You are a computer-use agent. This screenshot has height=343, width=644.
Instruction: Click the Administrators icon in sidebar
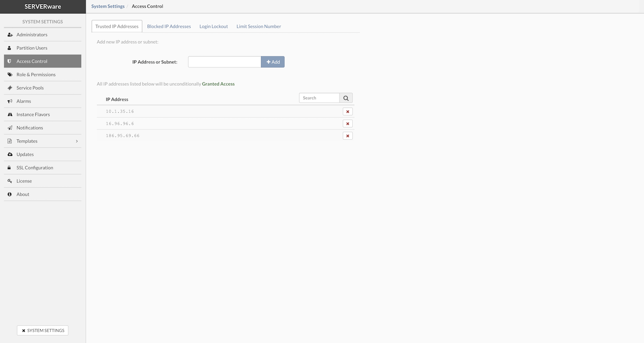10,35
